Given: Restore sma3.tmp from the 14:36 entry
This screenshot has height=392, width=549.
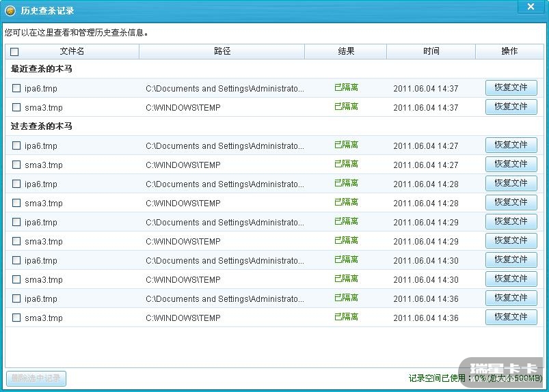Looking at the screenshot, I should click(511, 317).
